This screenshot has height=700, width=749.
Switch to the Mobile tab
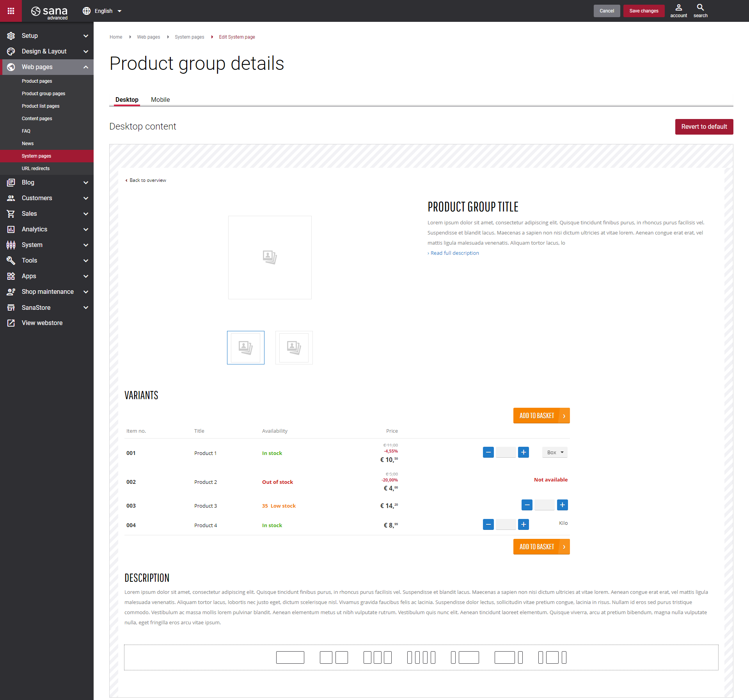[x=160, y=99]
